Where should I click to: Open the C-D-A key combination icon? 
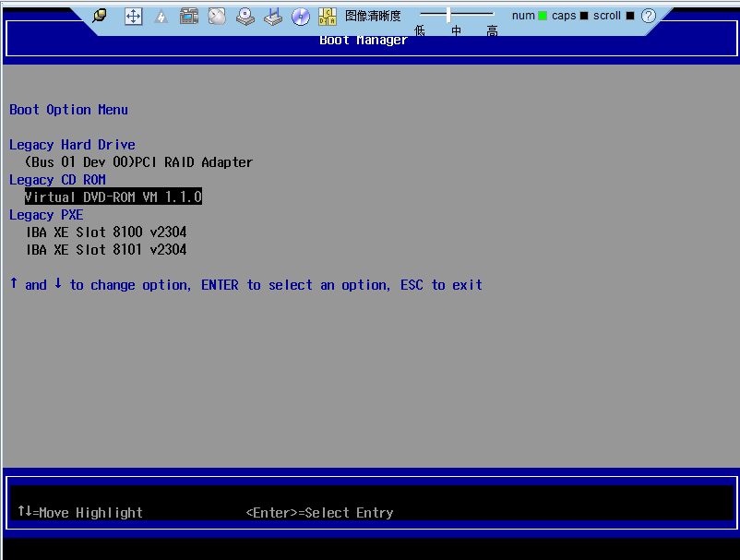pyautogui.click(x=328, y=17)
